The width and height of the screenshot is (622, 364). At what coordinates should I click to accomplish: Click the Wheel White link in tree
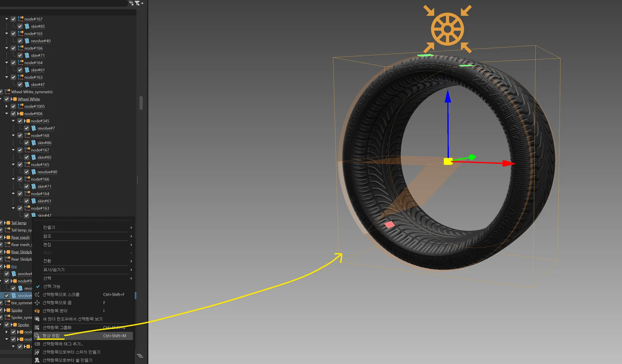tap(29, 99)
